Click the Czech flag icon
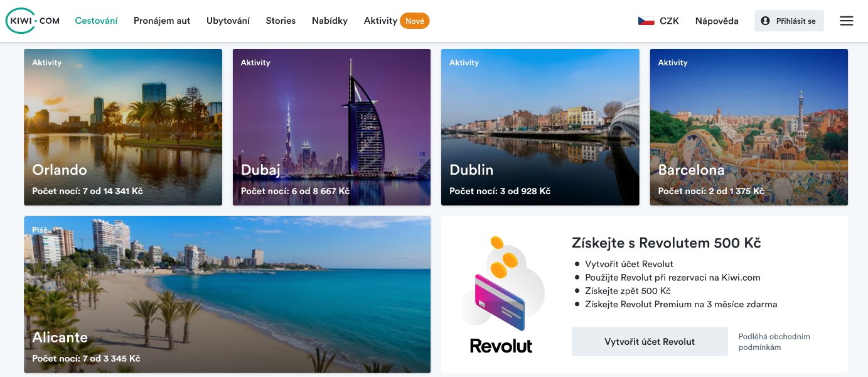 (646, 21)
